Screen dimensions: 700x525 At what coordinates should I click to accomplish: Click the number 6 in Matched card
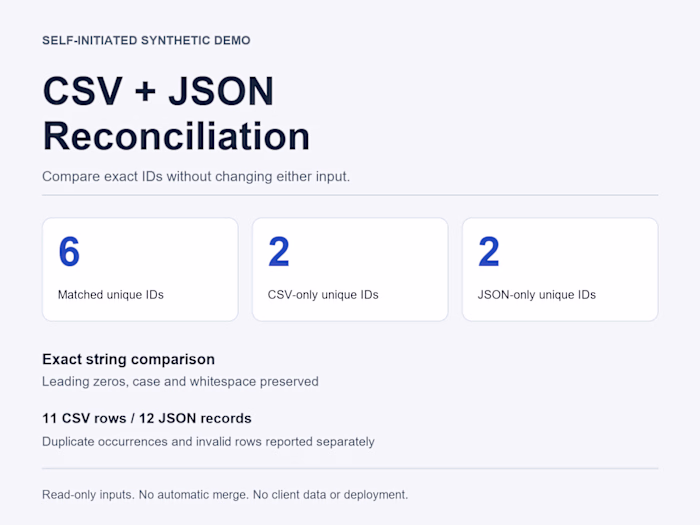[x=69, y=252]
